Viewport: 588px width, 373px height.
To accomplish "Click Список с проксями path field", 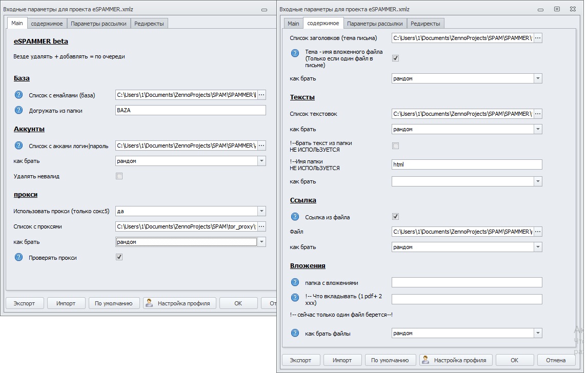I will click(x=187, y=226).
